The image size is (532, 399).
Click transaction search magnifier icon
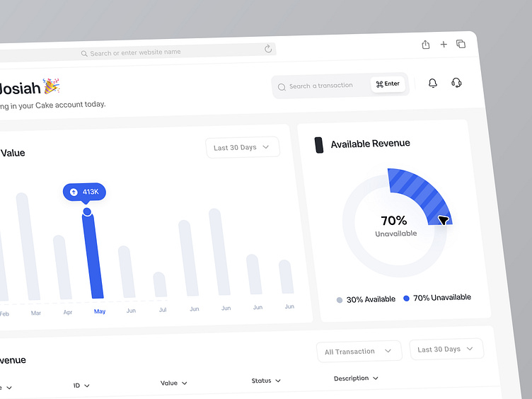(282, 87)
